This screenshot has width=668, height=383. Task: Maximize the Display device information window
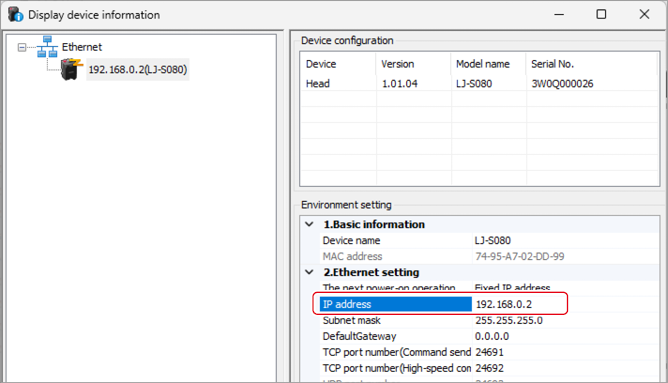click(601, 14)
